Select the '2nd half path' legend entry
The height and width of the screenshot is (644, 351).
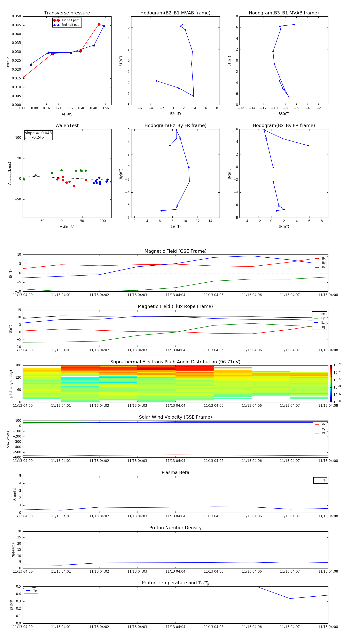tap(67, 25)
